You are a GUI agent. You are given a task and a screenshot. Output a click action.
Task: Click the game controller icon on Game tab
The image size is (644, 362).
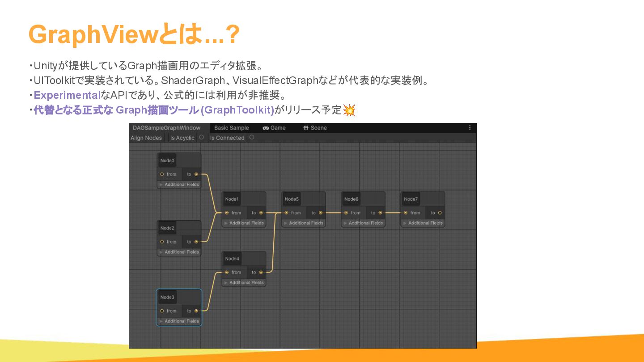pos(266,128)
